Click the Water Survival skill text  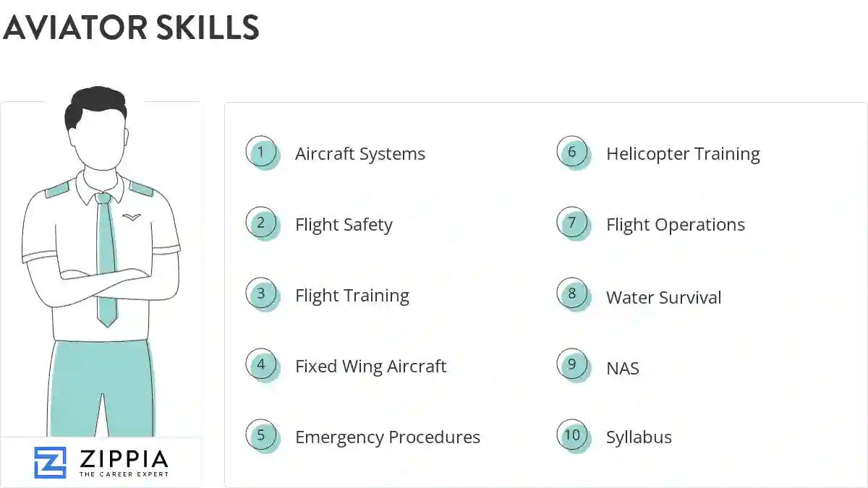pyautogui.click(x=663, y=297)
